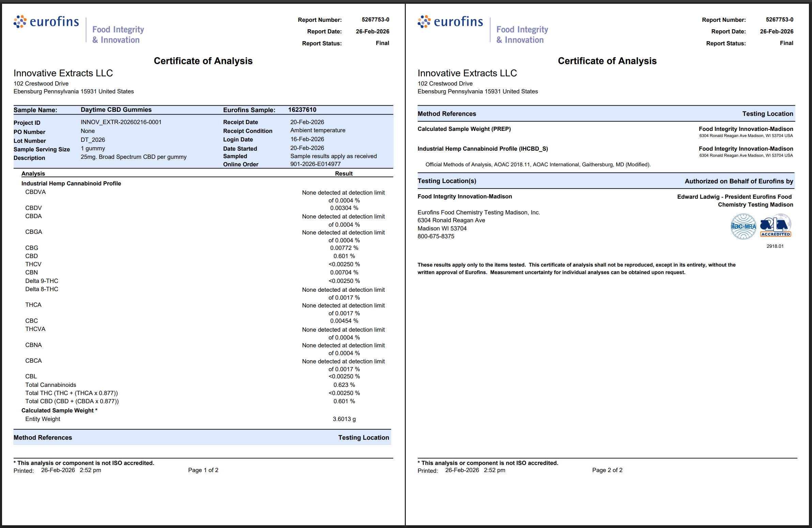Viewport: 812px width, 528px height.
Task: Click the Project ID value INNOV_EXTR-20260216-0001
Action: click(121, 122)
